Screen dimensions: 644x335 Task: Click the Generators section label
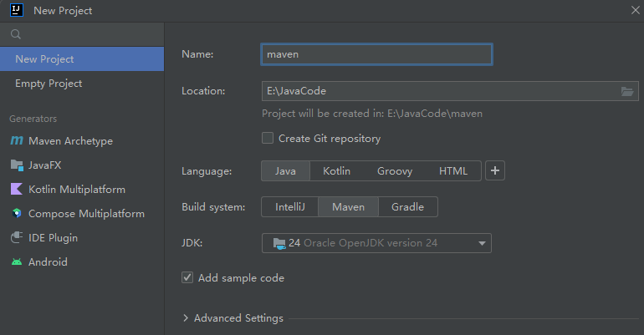click(x=33, y=119)
